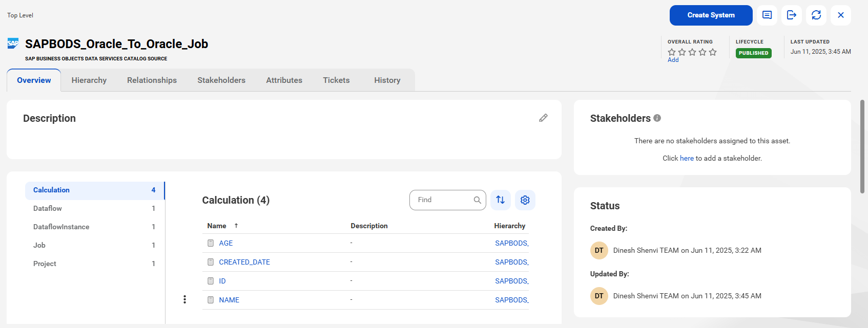The height and width of the screenshot is (328, 868).
Task: Open the AGE calculation link
Action: (226, 243)
